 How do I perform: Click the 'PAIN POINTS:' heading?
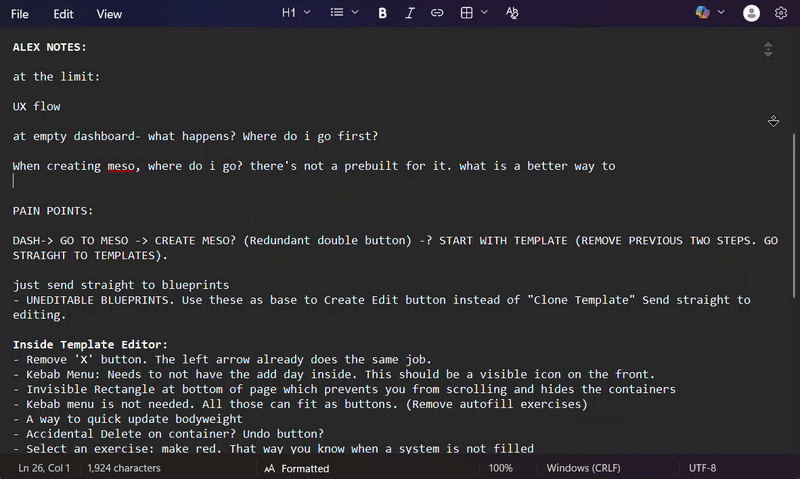click(x=53, y=211)
